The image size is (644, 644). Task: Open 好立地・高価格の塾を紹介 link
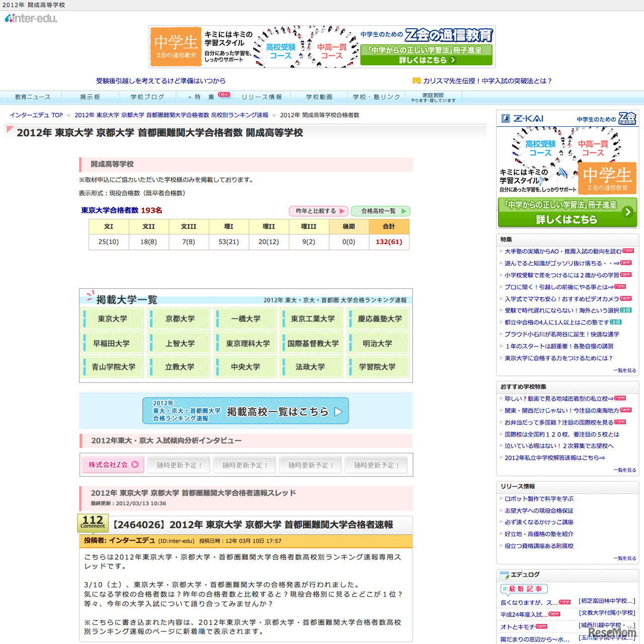coord(539,534)
